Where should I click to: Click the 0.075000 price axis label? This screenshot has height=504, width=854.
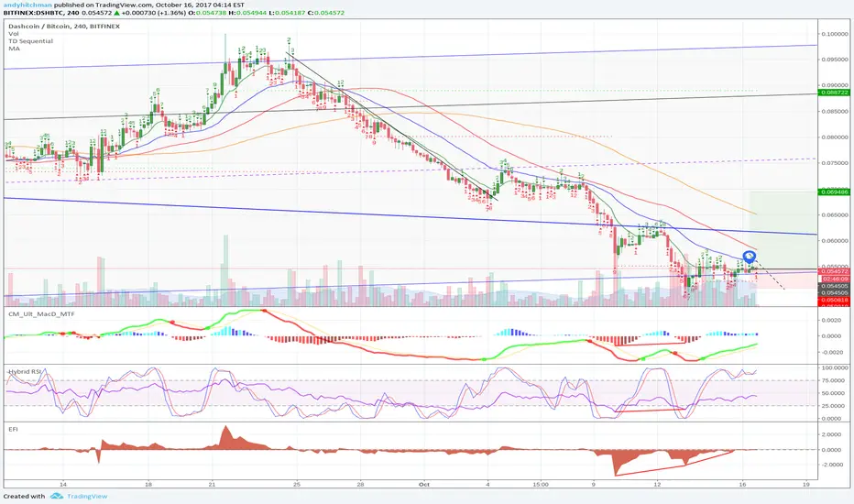click(x=835, y=163)
